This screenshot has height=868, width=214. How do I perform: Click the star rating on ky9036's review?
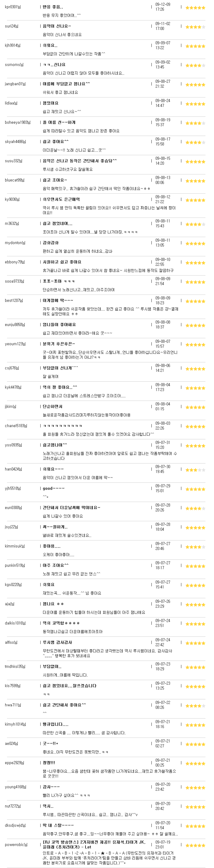tap(195, 200)
